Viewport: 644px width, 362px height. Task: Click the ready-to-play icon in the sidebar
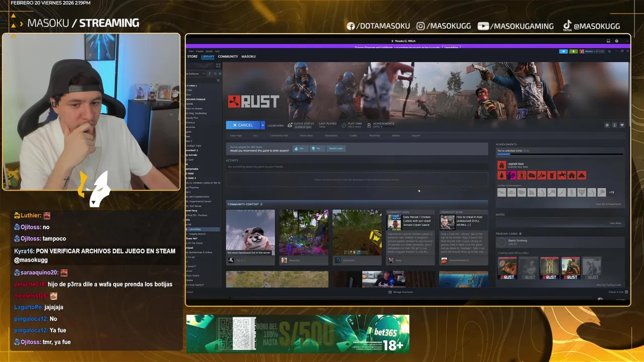(x=220, y=73)
